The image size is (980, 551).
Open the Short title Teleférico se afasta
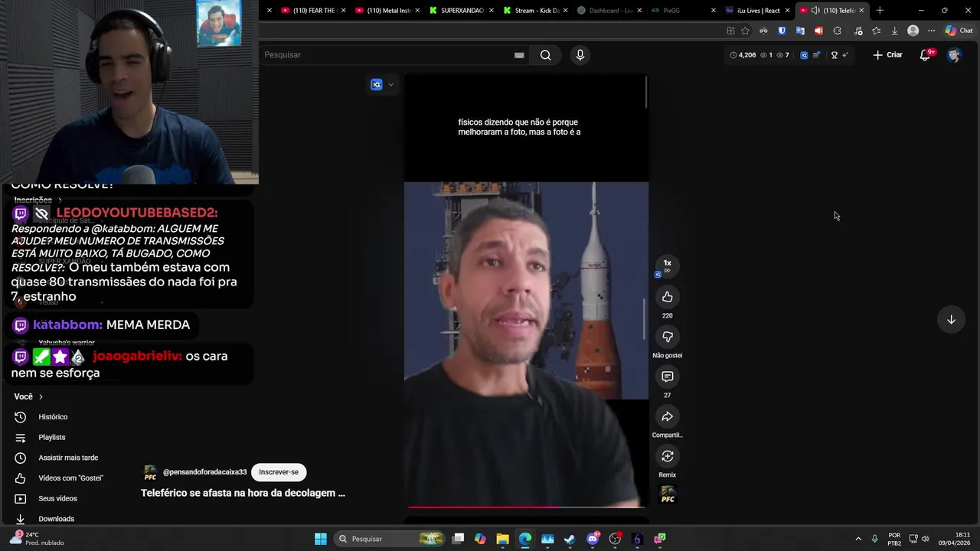click(x=243, y=494)
